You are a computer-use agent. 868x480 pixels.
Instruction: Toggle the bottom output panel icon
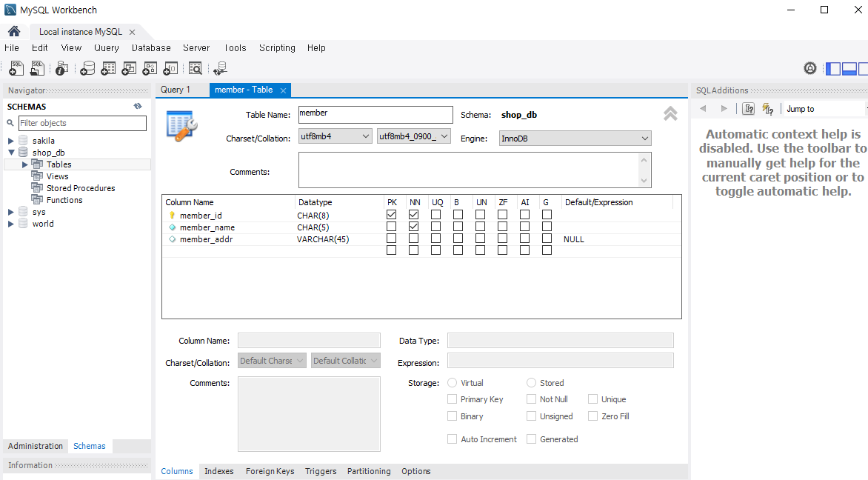(x=849, y=69)
